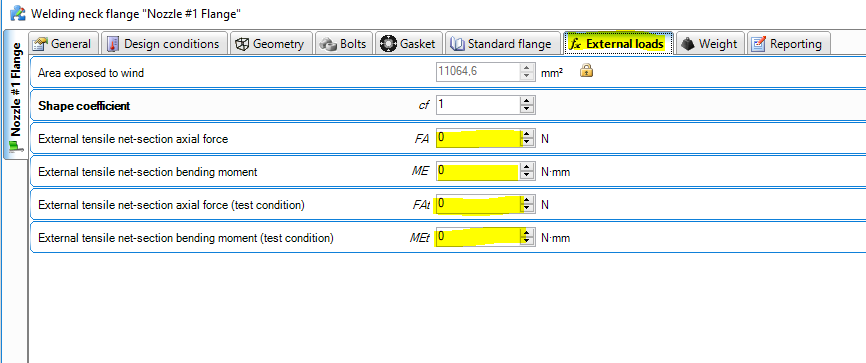The image size is (866, 363).
Task: Open the General tab
Action: coord(62,44)
